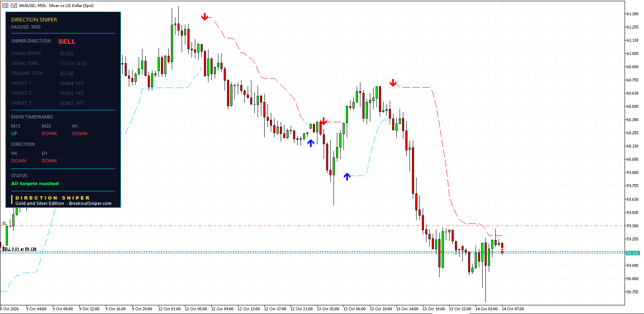This screenshot has width=644, height=314.
Task: Open the one-click trading panel icon
Action: [5, 5]
